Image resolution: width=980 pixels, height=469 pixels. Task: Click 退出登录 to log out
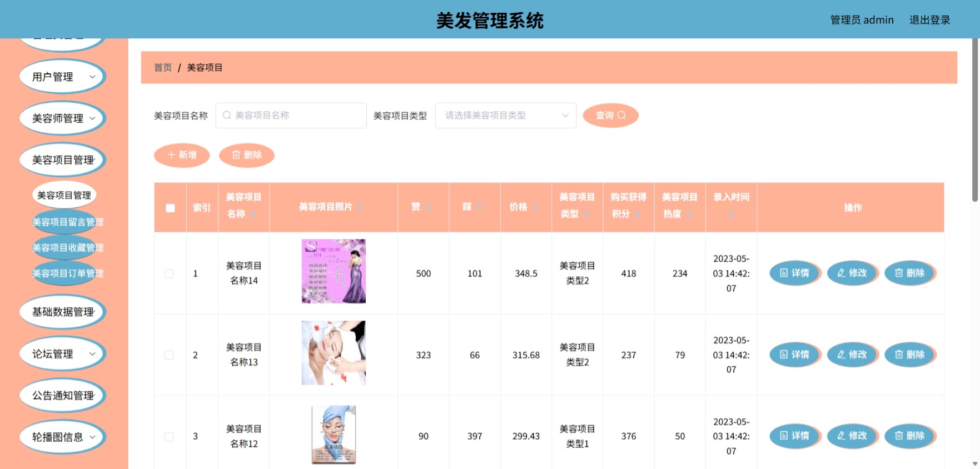(x=929, y=20)
